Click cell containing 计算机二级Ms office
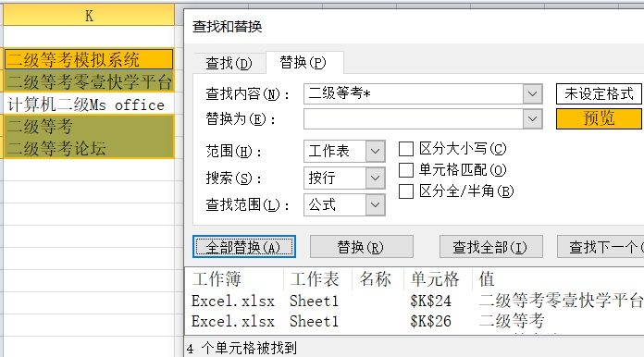644x357 pixels. tap(89, 105)
